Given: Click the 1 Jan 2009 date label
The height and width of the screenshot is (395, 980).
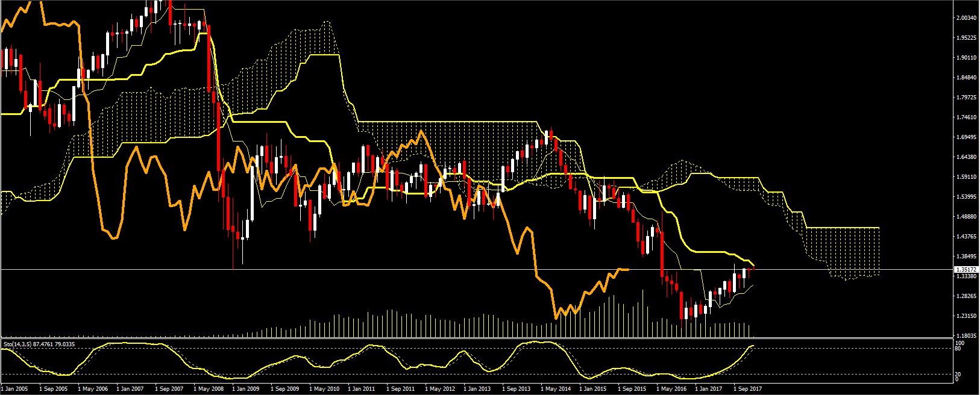Looking at the screenshot, I should 245,390.
